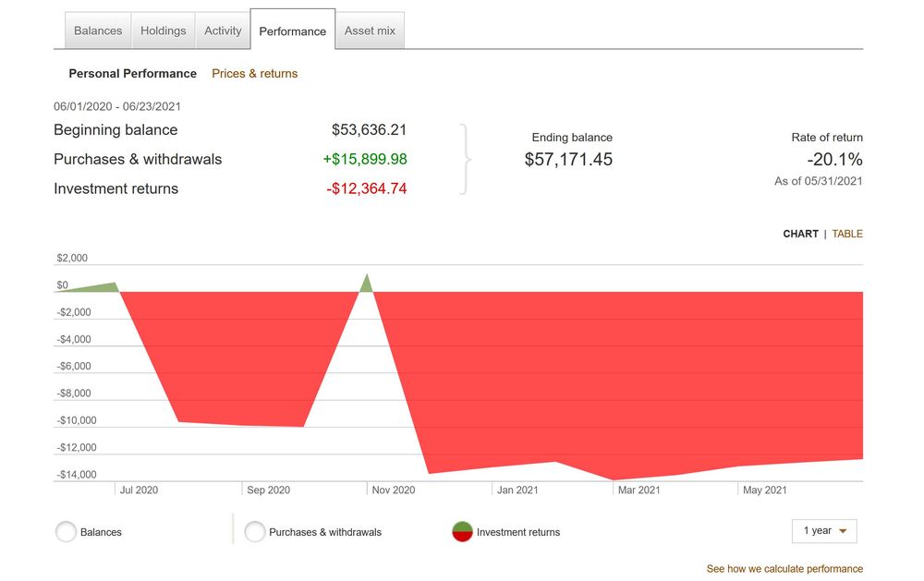Switch to the CHART view
The image size is (924, 581).
800,234
